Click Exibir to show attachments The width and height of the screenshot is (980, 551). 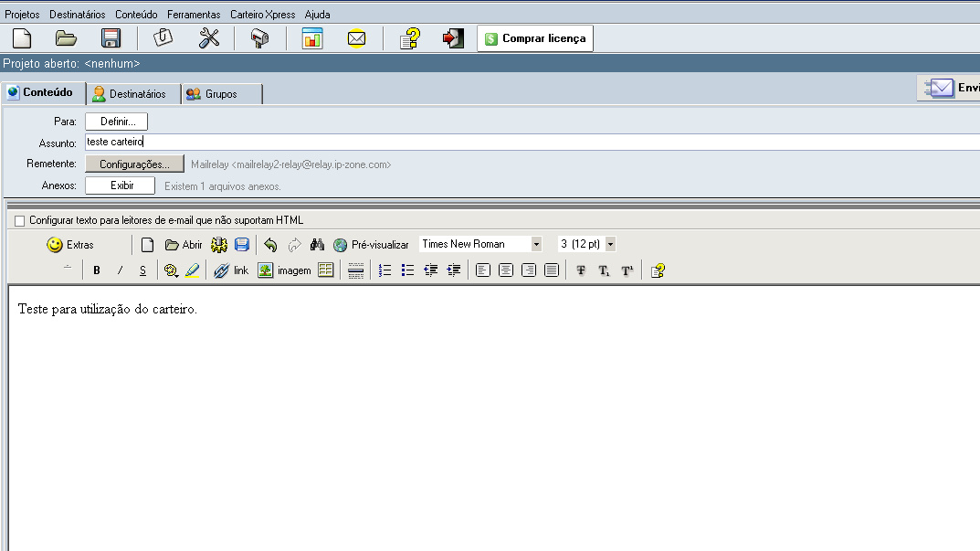click(120, 185)
